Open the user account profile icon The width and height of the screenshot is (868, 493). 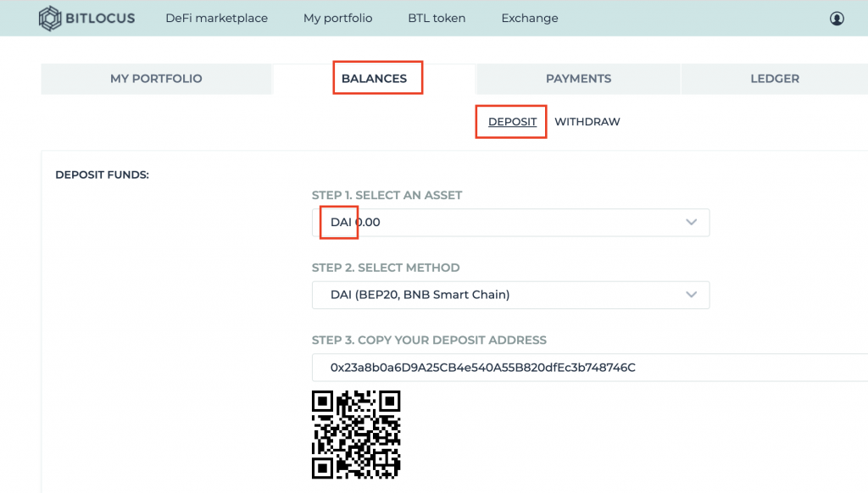tap(837, 19)
